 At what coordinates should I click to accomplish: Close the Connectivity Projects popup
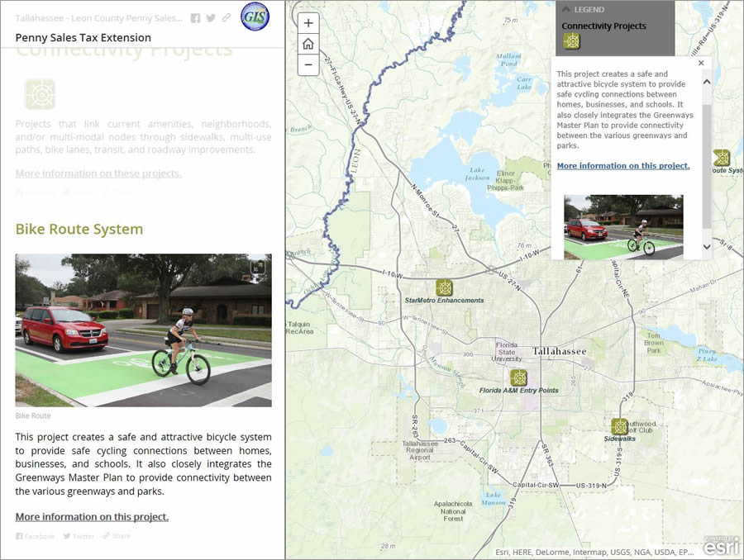tap(701, 63)
